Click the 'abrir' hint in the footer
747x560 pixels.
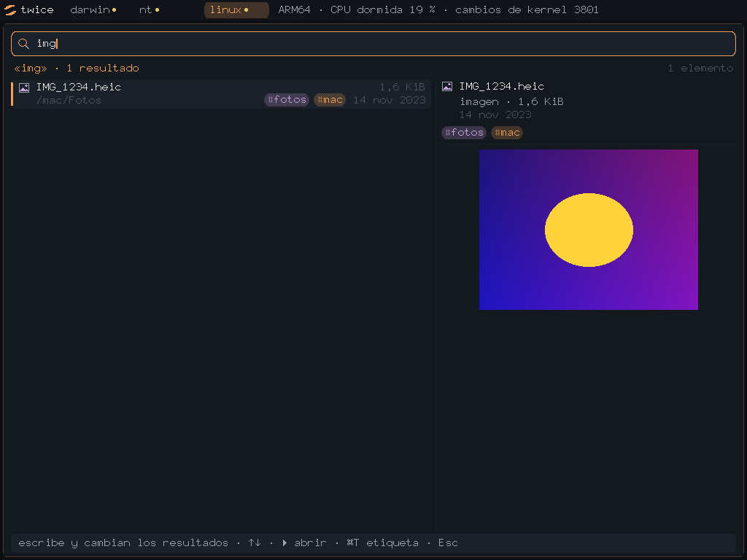pyautogui.click(x=304, y=542)
